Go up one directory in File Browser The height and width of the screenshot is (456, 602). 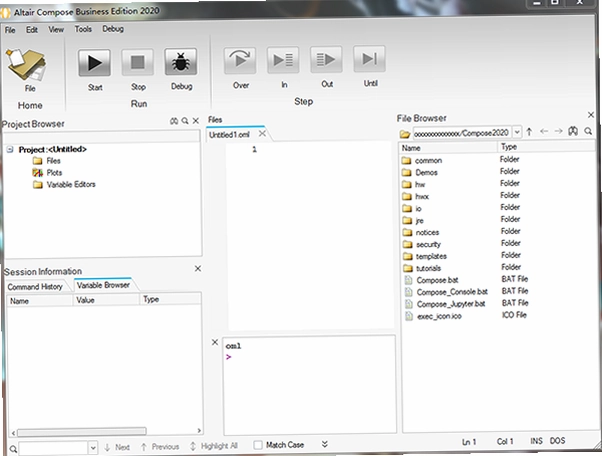(529, 132)
